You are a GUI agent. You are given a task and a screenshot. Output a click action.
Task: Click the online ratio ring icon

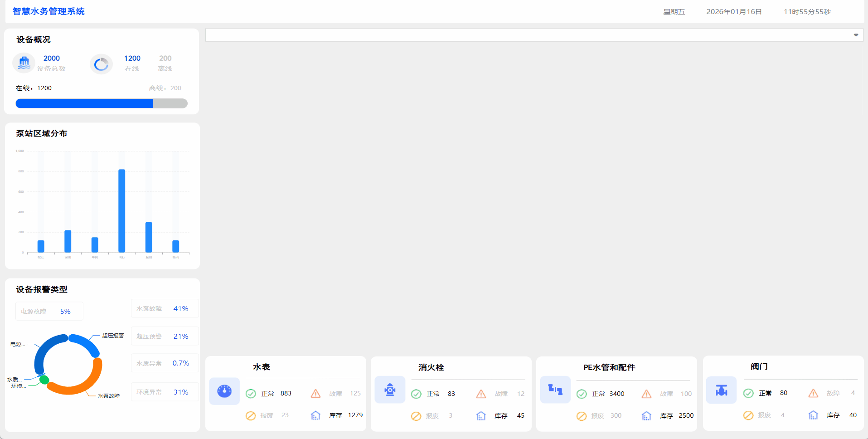point(101,64)
